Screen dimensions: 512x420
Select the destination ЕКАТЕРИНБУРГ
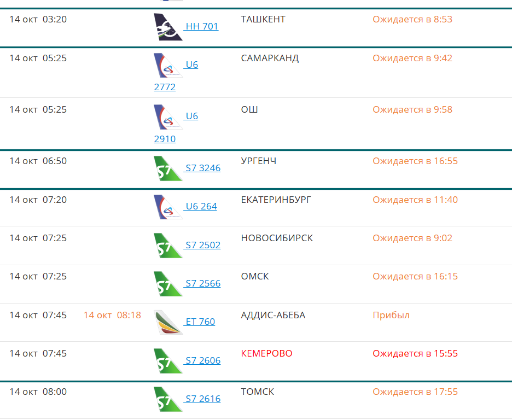(x=276, y=200)
